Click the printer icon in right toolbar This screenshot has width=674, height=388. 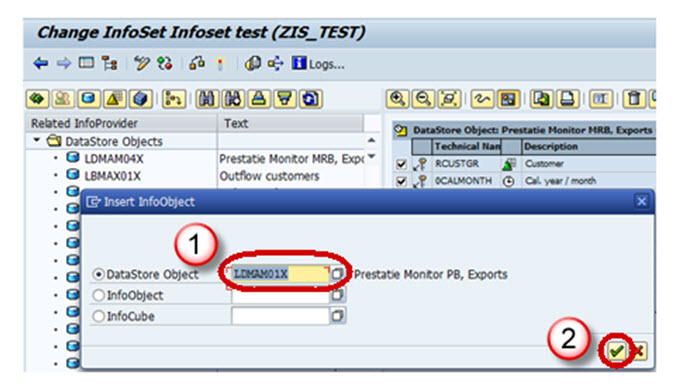point(567,99)
